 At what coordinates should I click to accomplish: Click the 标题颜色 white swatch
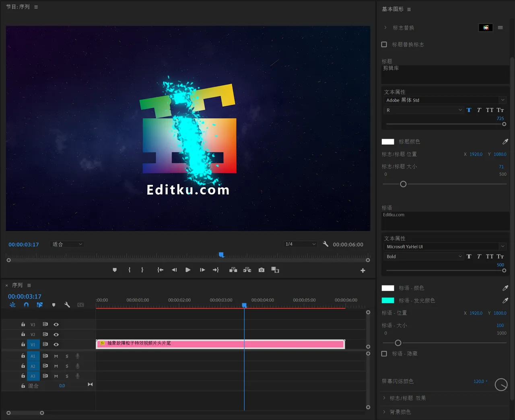[388, 141]
